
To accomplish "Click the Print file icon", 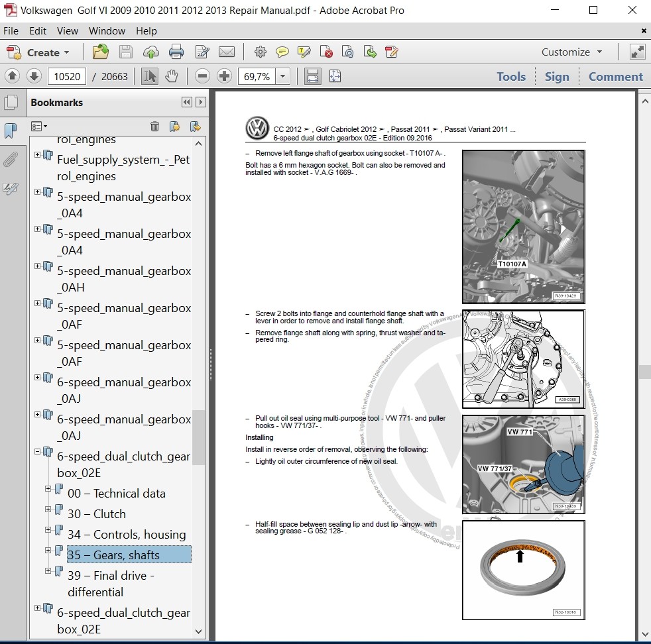I will point(176,52).
